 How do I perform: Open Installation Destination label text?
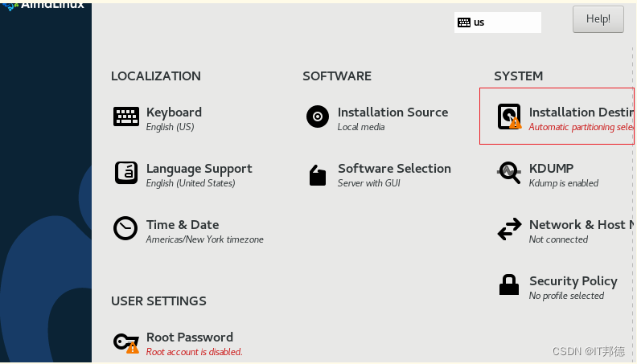point(582,112)
